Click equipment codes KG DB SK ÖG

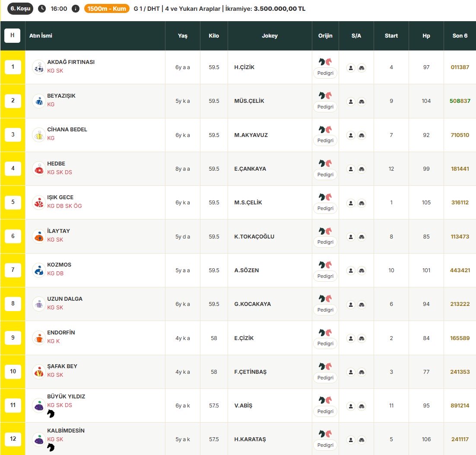tap(64, 206)
